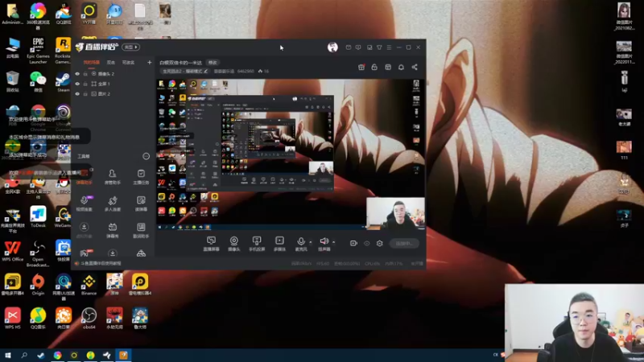Click the start streaming button
The height and width of the screenshot is (362, 644).
point(404,244)
